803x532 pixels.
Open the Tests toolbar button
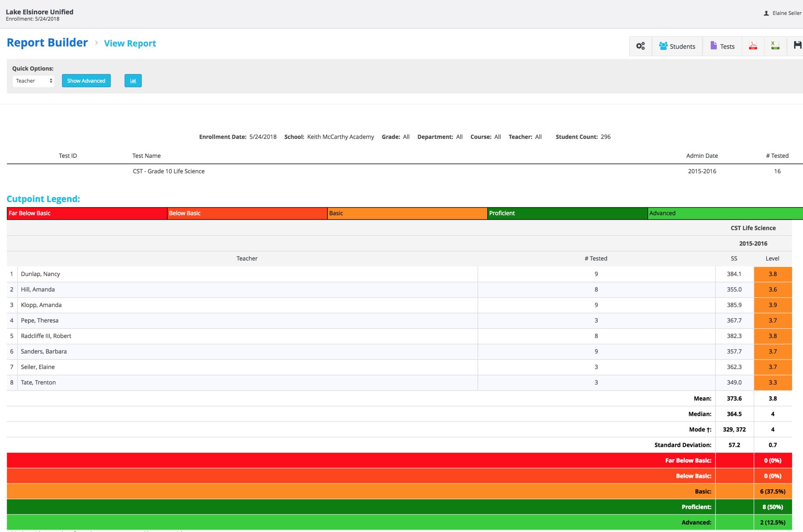(722, 46)
